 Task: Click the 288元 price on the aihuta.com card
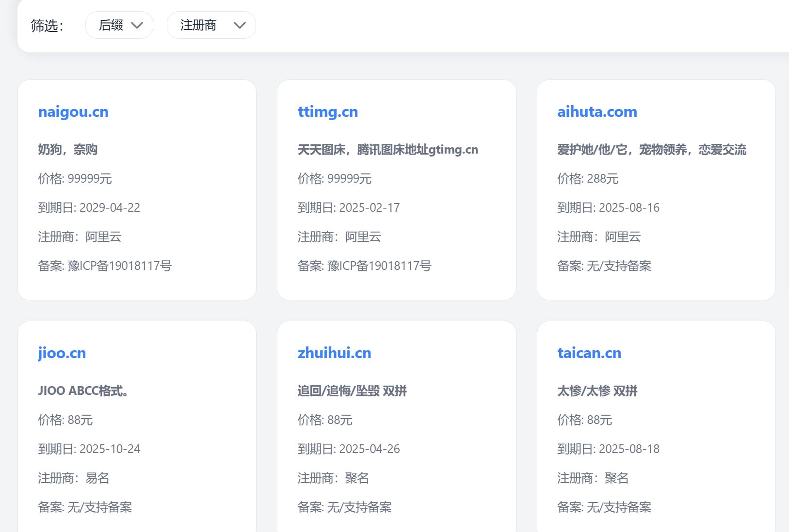coord(602,179)
